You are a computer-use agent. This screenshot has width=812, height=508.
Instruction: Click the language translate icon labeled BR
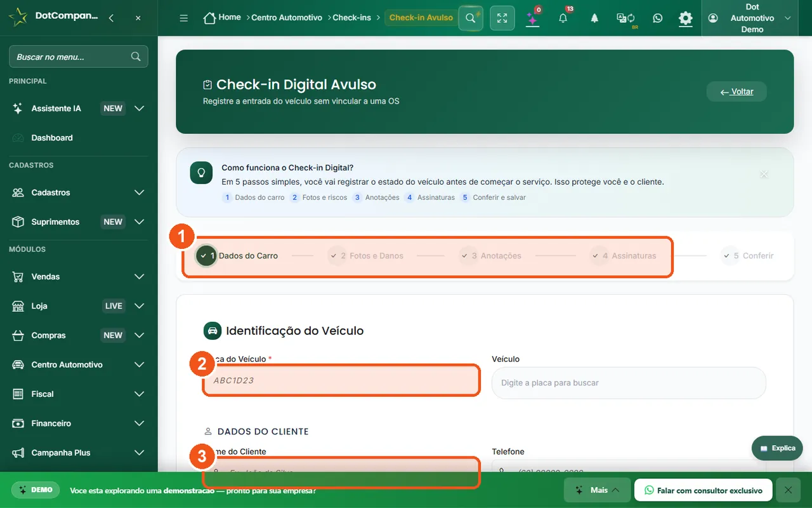(625, 18)
